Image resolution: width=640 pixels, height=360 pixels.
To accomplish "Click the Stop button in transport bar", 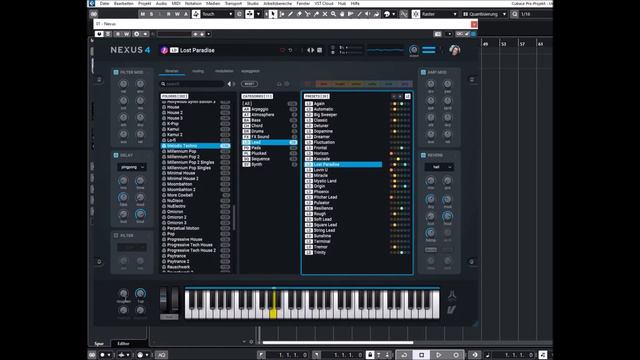I will coord(421,355).
